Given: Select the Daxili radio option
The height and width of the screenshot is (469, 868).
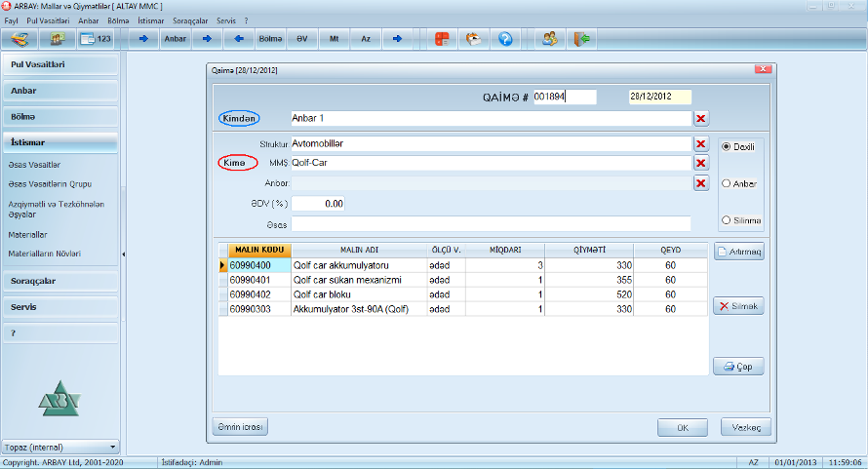Looking at the screenshot, I should click(738, 146).
